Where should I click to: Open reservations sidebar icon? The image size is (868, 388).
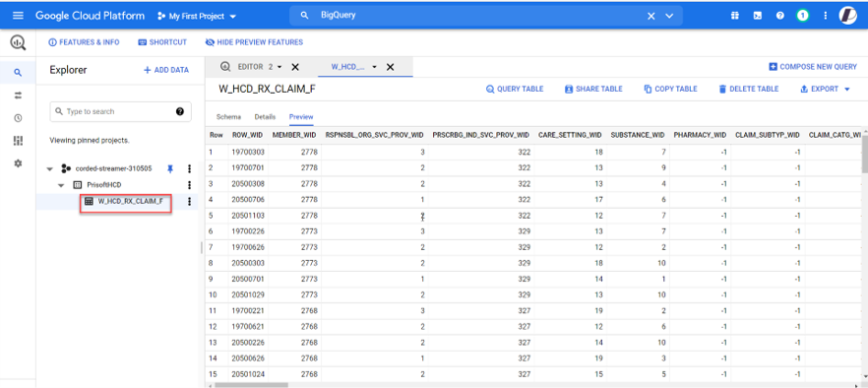click(18, 141)
